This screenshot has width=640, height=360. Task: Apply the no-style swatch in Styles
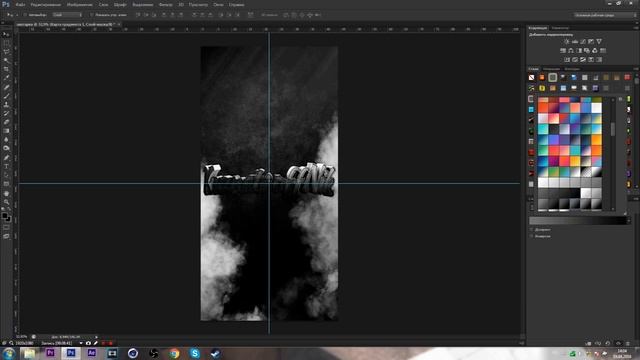[531, 78]
